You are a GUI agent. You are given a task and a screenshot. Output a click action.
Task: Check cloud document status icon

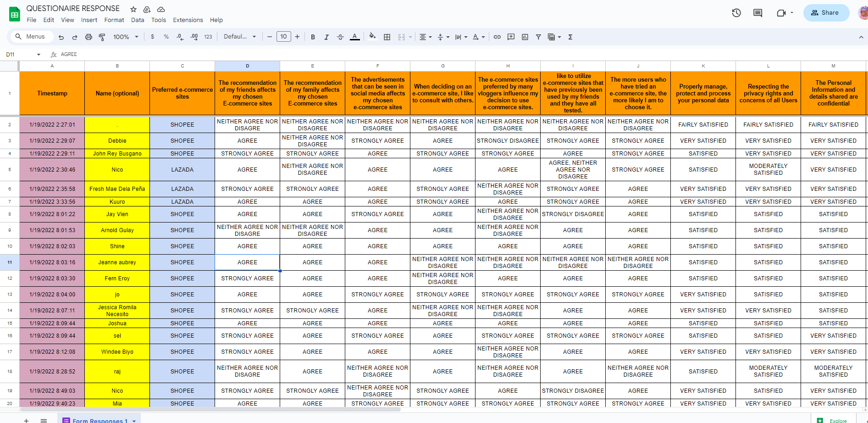[161, 9]
